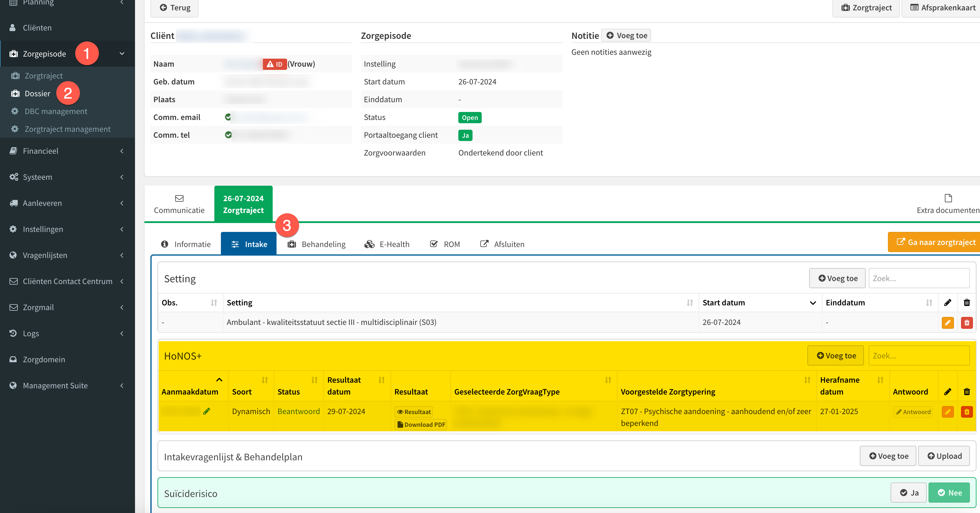The width and height of the screenshot is (980, 513).
Task: Expand the Cliënten Contact Centrum menu
Action: pos(122,281)
